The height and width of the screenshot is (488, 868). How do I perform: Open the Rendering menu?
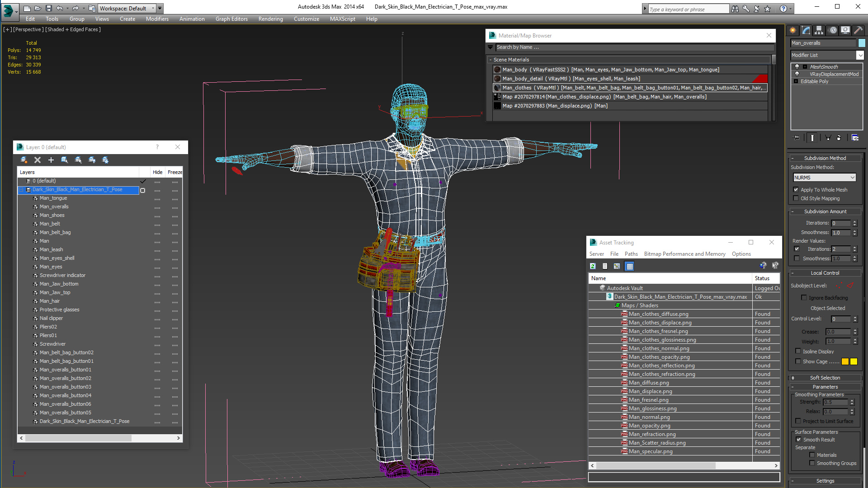coord(270,19)
